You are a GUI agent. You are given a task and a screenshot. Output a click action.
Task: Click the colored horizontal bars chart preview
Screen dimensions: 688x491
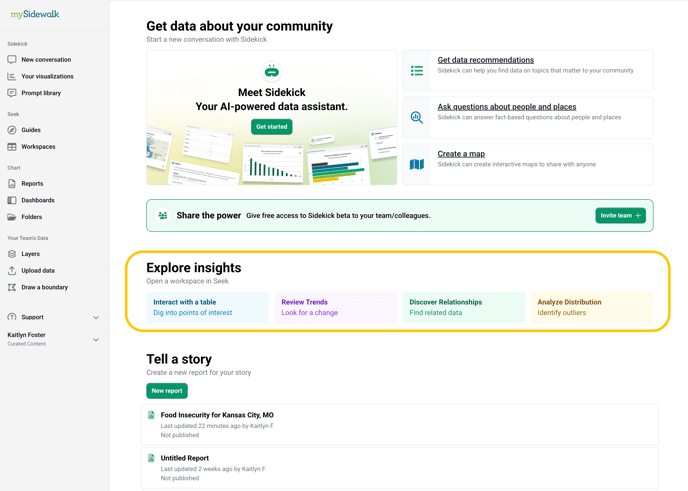(x=338, y=167)
